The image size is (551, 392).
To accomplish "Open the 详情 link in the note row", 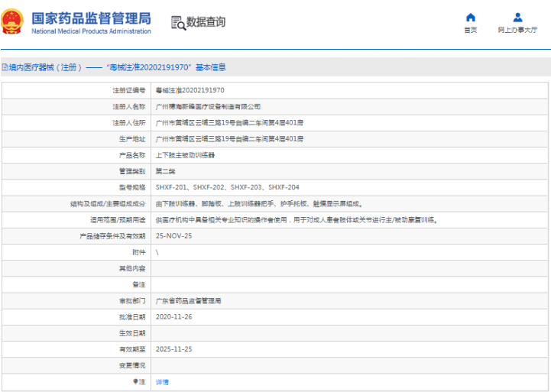I will [162, 382].
